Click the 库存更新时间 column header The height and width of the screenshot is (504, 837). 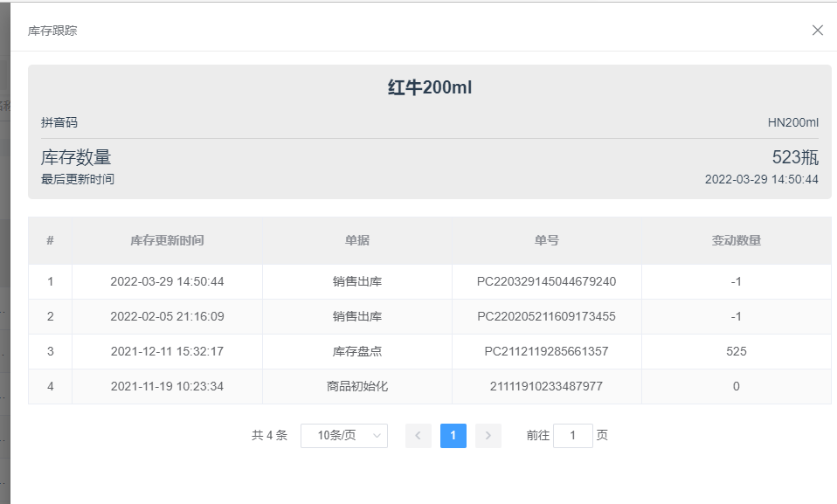pyautogui.click(x=167, y=241)
